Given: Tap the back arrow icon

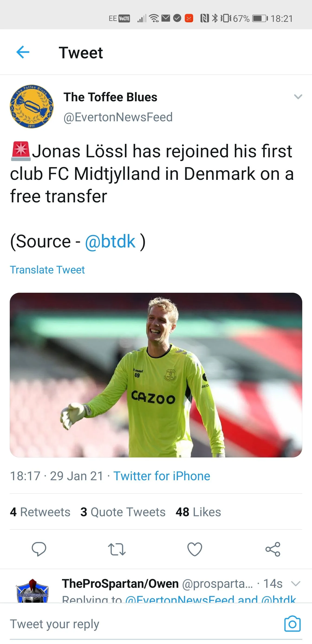Looking at the screenshot, I should pos(23,52).
